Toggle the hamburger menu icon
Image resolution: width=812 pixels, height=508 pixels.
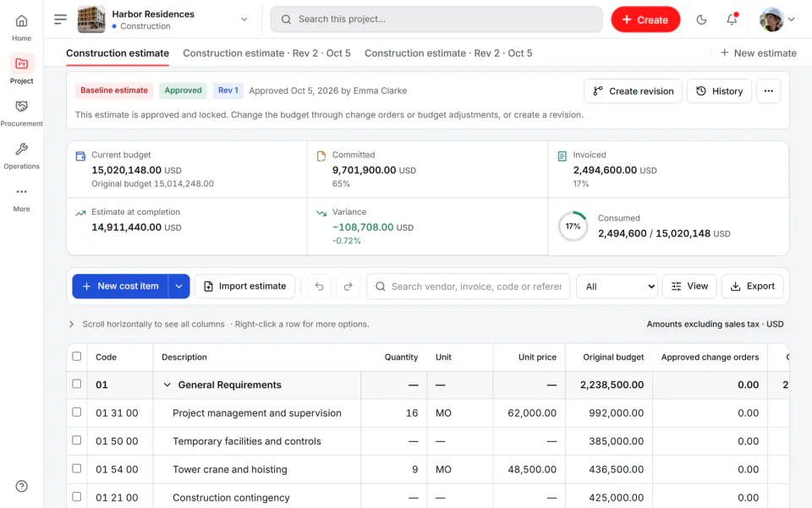pos(61,19)
